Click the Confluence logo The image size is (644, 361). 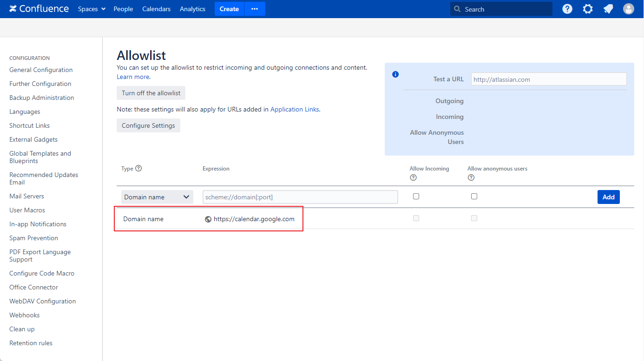pyautogui.click(x=39, y=9)
